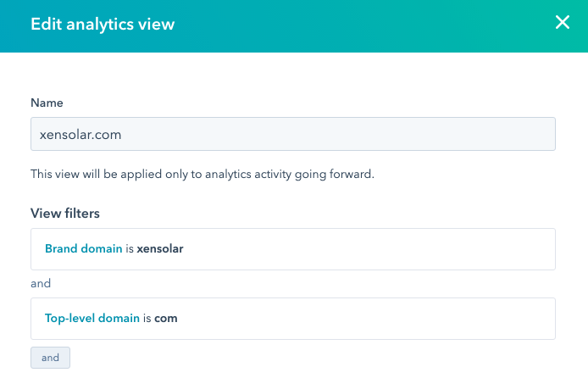Click the Edit analytics view title

(103, 24)
